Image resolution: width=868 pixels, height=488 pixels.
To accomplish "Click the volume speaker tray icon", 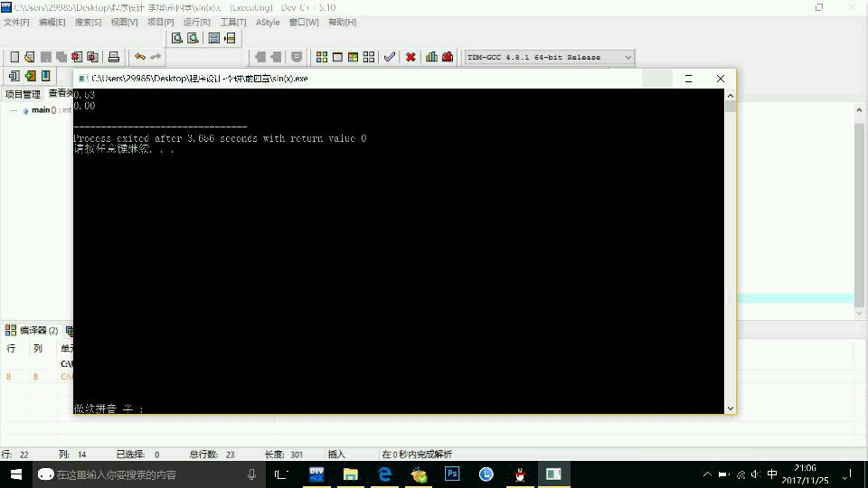I will pyautogui.click(x=756, y=474).
